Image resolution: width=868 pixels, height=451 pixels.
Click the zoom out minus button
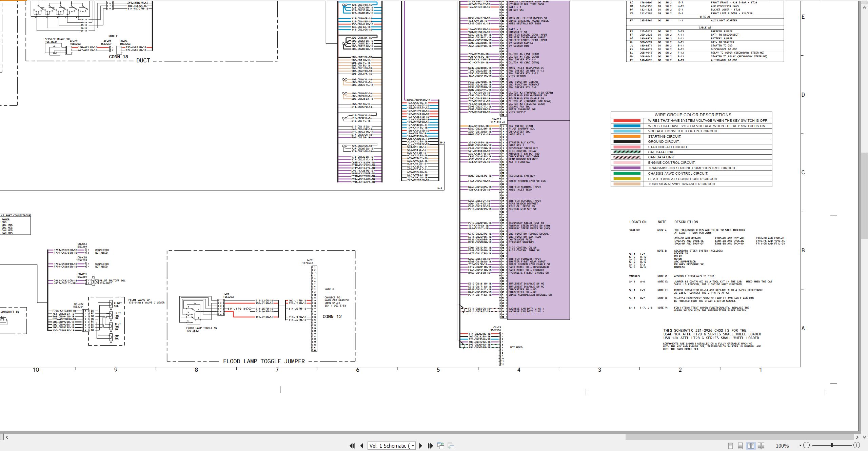(807, 445)
